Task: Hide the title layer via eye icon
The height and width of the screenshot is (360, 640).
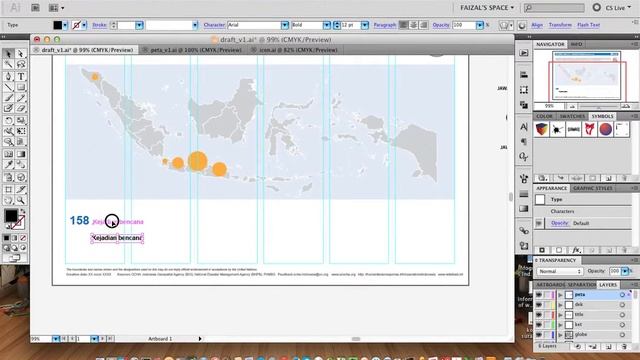Action: click(x=539, y=315)
